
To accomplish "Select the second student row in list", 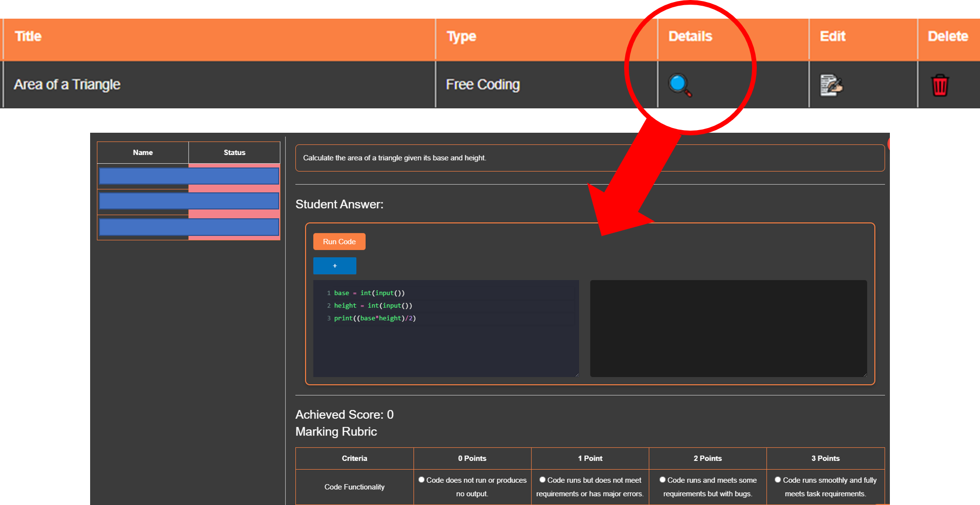I will pyautogui.click(x=189, y=201).
